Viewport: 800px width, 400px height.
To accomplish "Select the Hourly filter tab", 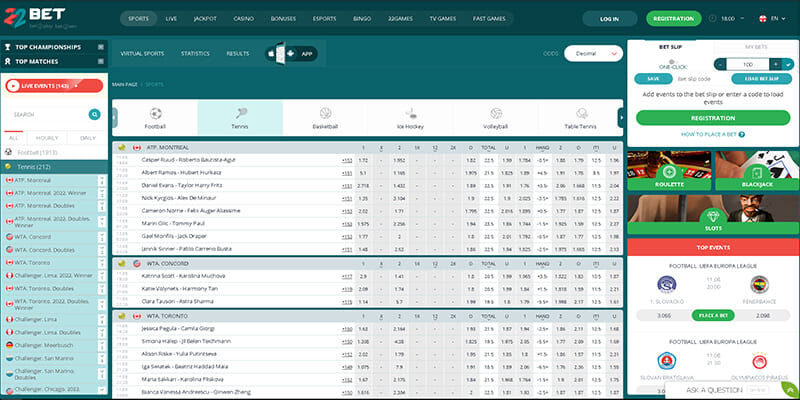I will click(47, 138).
